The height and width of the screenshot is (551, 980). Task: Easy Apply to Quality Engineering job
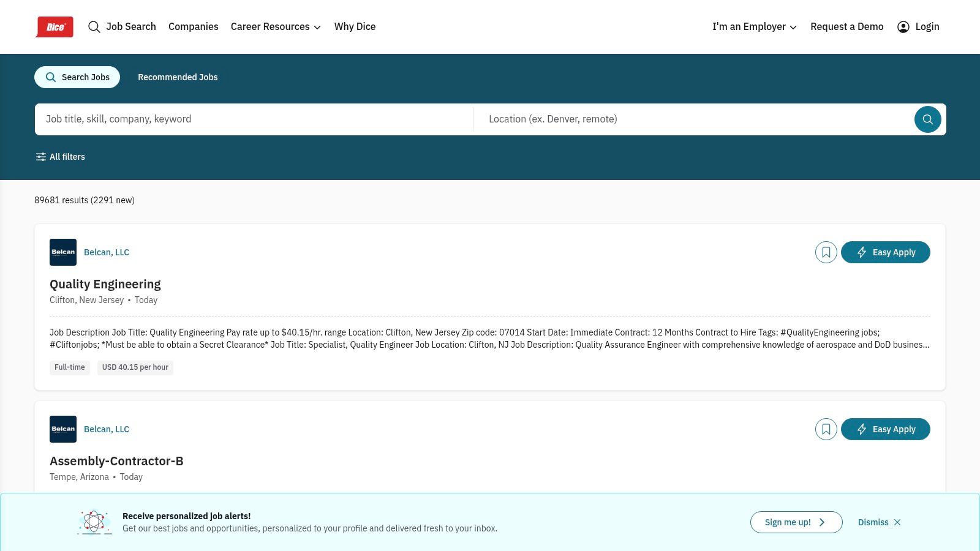pos(885,252)
